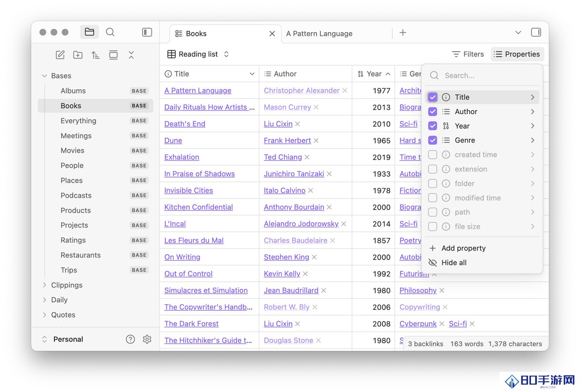Remove Frank Herbert author tag

316,140
